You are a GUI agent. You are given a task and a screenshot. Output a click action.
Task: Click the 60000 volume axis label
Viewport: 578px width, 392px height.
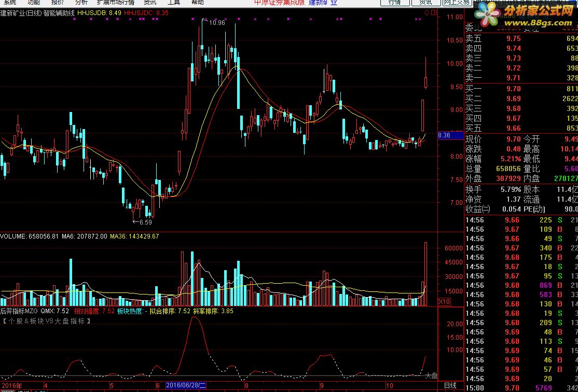454,248
